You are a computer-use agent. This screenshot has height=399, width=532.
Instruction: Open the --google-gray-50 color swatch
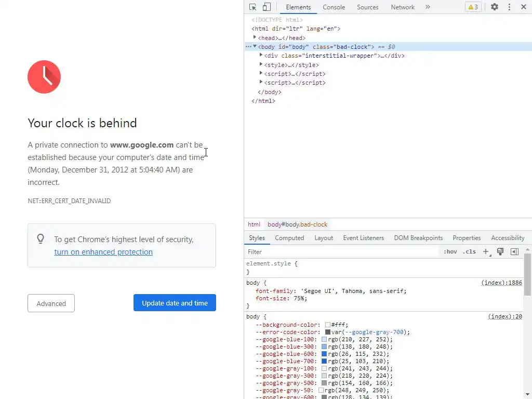click(x=321, y=390)
